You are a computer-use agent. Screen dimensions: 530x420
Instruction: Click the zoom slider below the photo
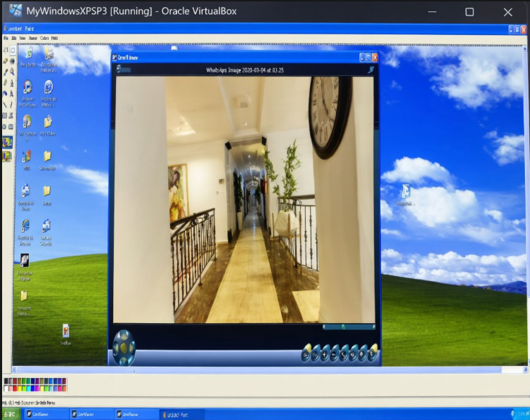348,327
